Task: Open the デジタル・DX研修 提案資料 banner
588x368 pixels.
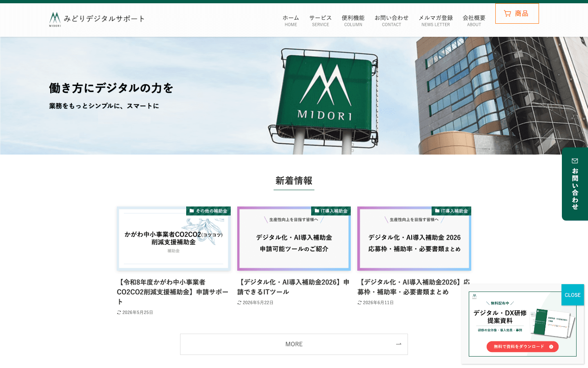Action: click(523, 324)
